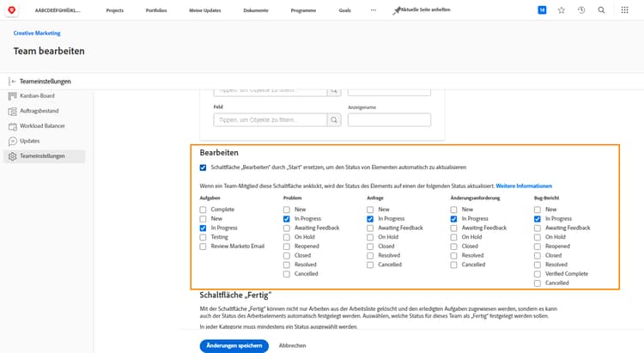Click the Anzeigename input field

[x=389, y=120]
